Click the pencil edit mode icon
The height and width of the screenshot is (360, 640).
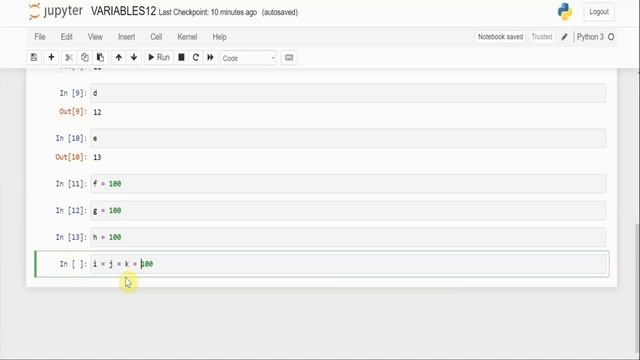coord(564,37)
